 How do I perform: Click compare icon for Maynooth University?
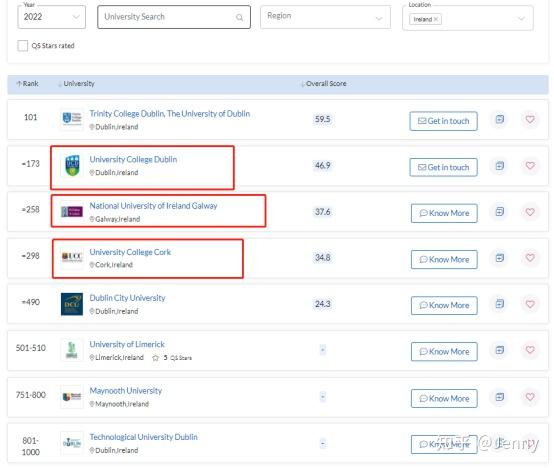click(500, 397)
